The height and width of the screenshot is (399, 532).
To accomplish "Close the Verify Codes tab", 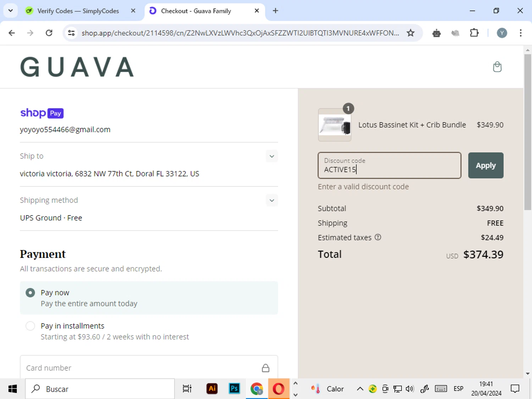I will tap(133, 11).
